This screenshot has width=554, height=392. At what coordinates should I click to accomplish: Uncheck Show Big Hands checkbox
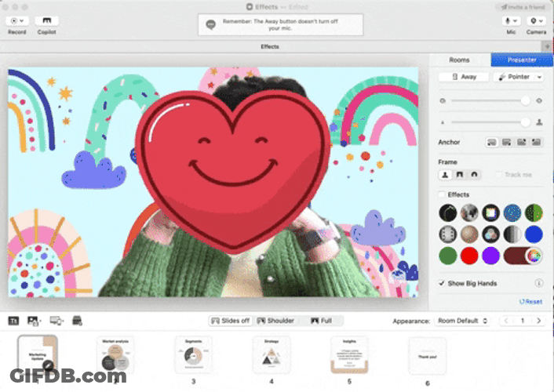click(441, 283)
